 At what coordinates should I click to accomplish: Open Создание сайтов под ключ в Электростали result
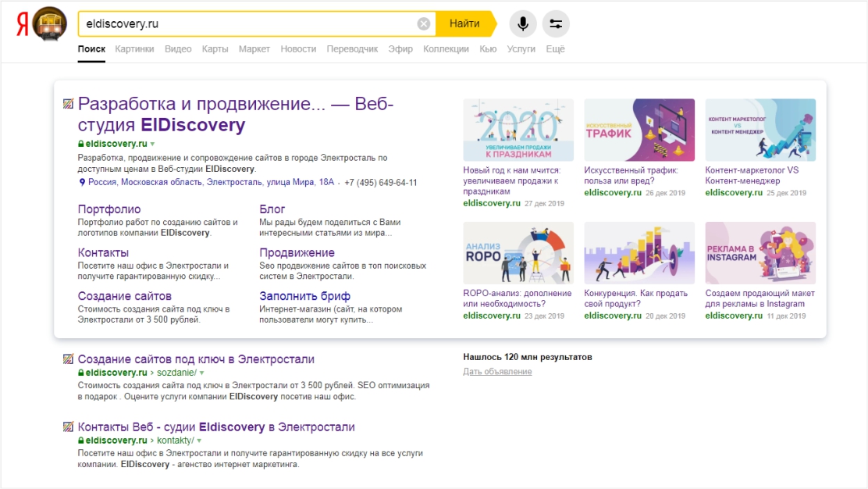196,359
